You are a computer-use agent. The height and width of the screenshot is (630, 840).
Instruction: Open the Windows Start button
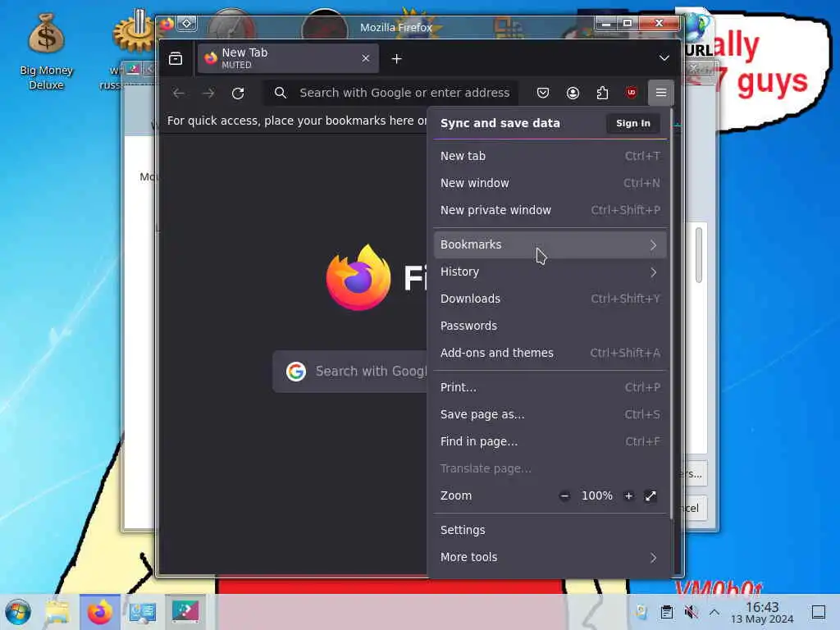(x=18, y=612)
